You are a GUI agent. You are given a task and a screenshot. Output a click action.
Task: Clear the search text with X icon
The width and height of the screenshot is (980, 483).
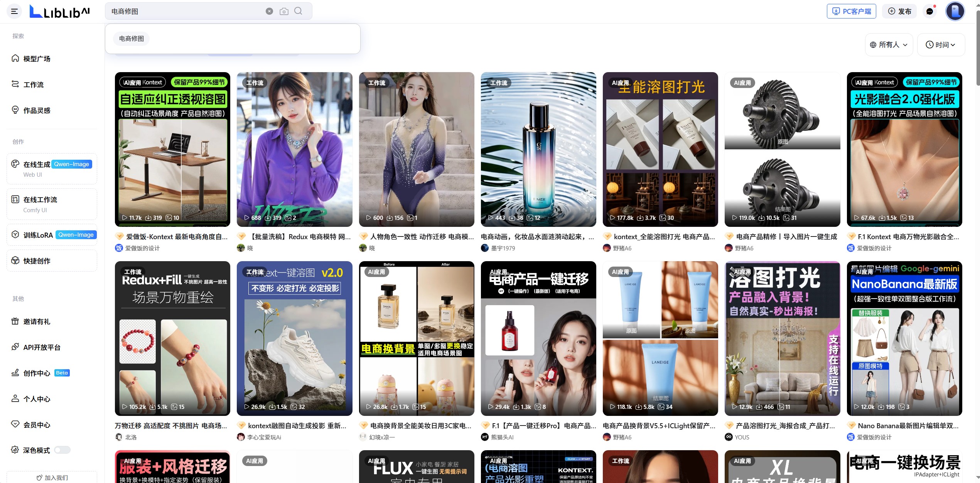(x=269, y=11)
